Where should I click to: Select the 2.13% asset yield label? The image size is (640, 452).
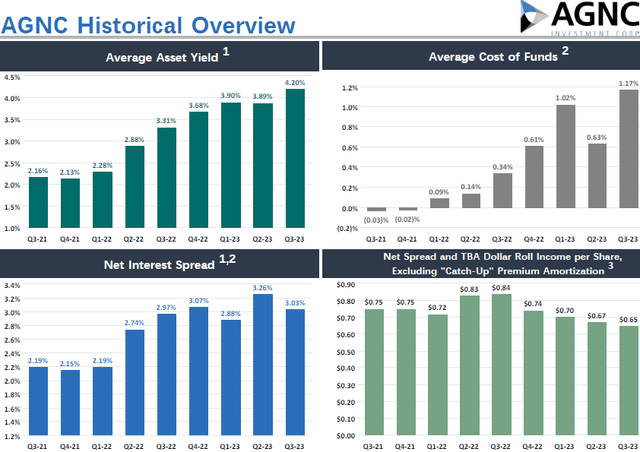(70, 172)
